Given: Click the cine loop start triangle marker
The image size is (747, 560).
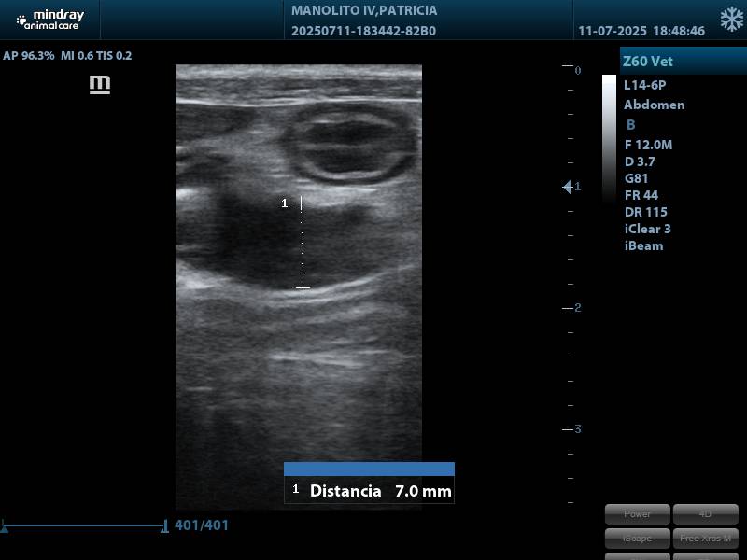Looking at the screenshot, I should point(5,527).
